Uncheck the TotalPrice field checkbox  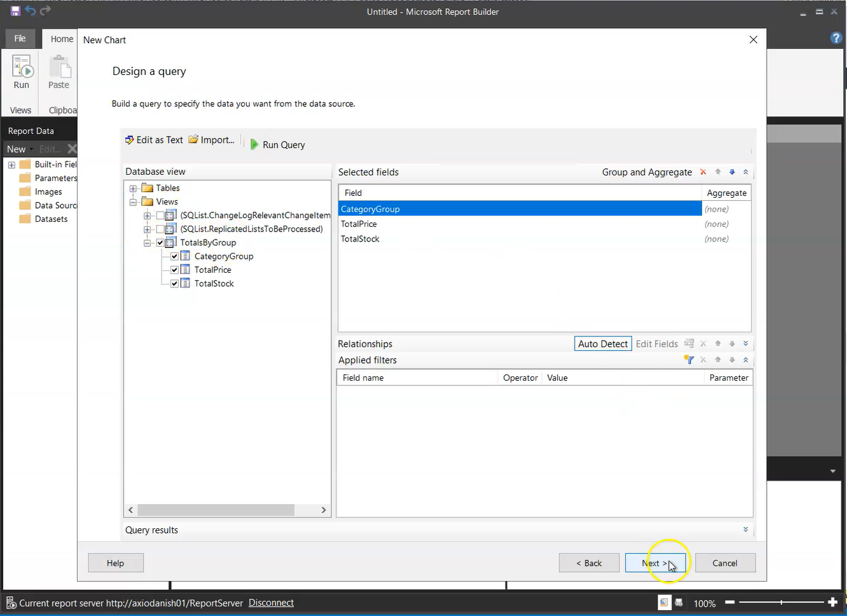point(175,270)
